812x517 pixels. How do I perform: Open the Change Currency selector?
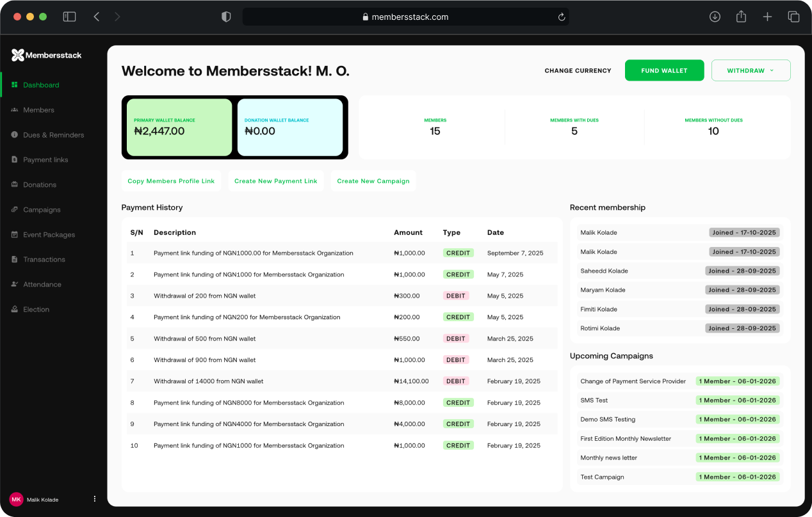(x=578, y=70)
